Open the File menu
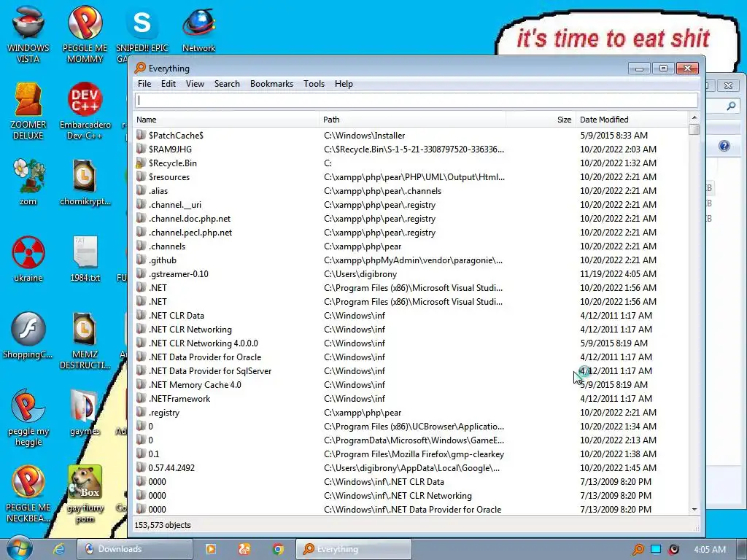This screenshot has height=560, width=747. pos(144,84)
